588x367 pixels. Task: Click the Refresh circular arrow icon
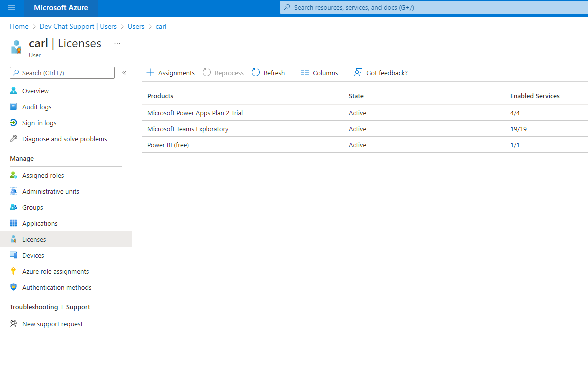click(x=256, y=72)
